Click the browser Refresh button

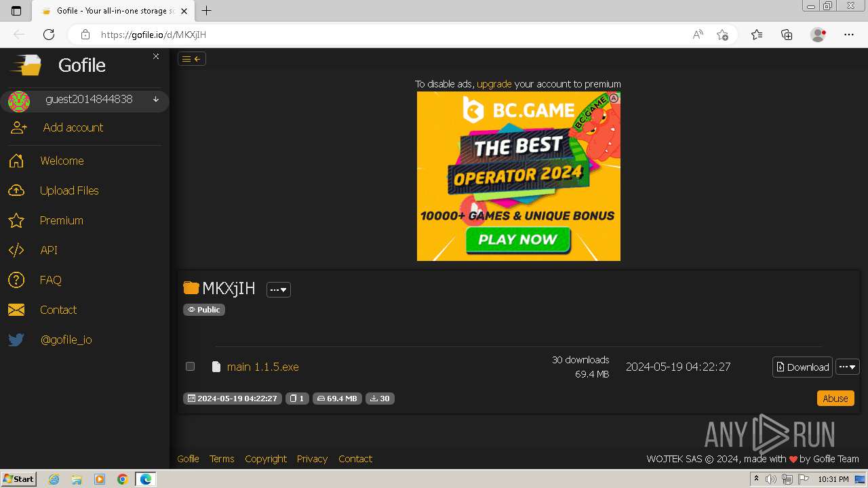click(49, 35)
